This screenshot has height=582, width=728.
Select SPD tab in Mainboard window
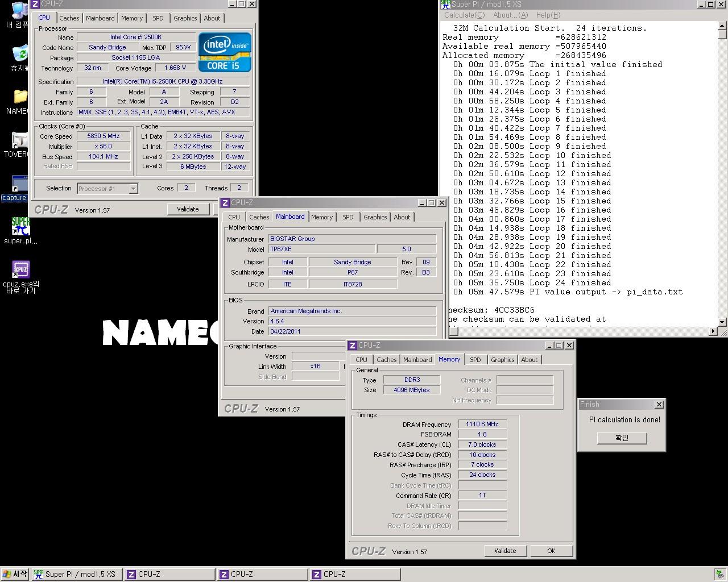tap(348, 217)
